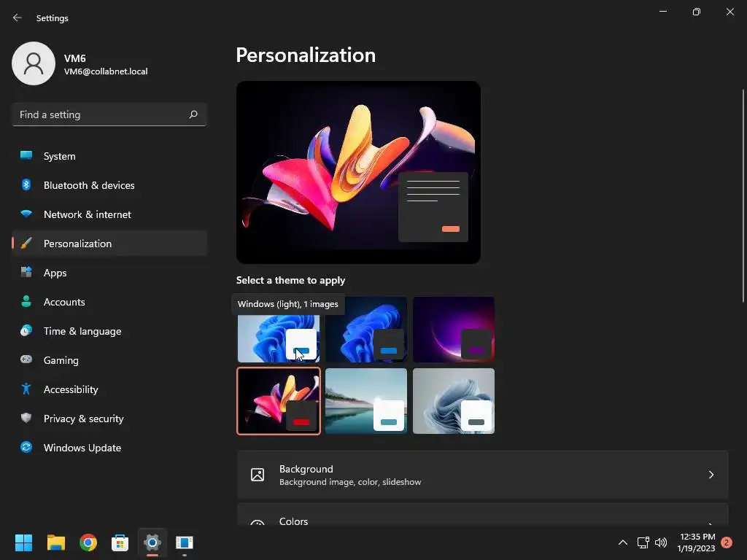This screenshot has height=560, width=747.
Task: Click the System monitor icon
Action: pos(26,156)
